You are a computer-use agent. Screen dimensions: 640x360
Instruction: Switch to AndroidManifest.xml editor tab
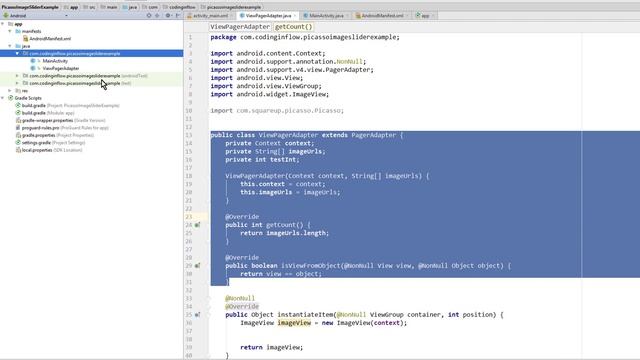[x=382, y=16]
